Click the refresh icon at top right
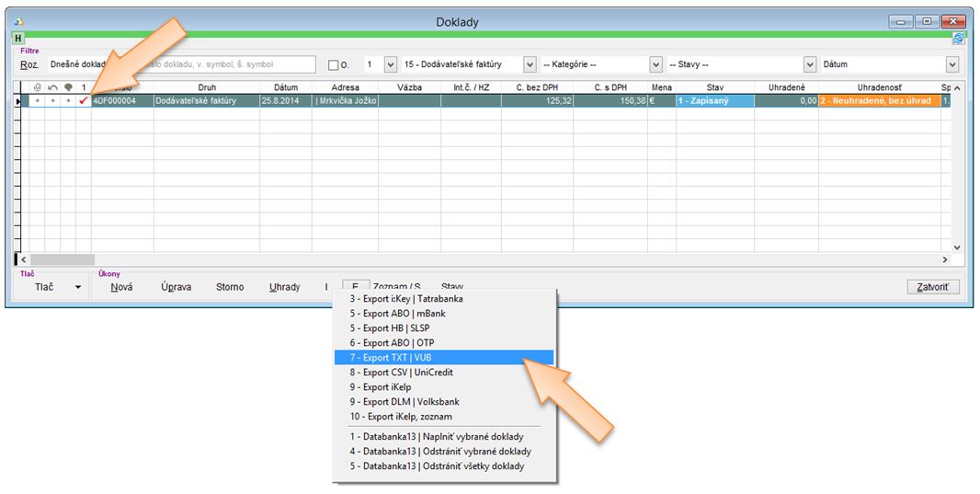The width and height of the screenshot is (980, 494). [x=958, y=39]
